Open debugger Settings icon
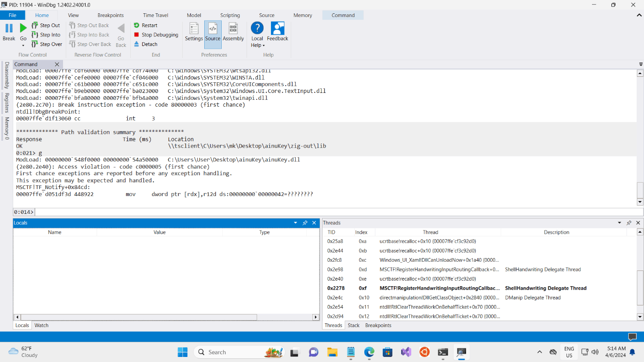 (194, 29)
